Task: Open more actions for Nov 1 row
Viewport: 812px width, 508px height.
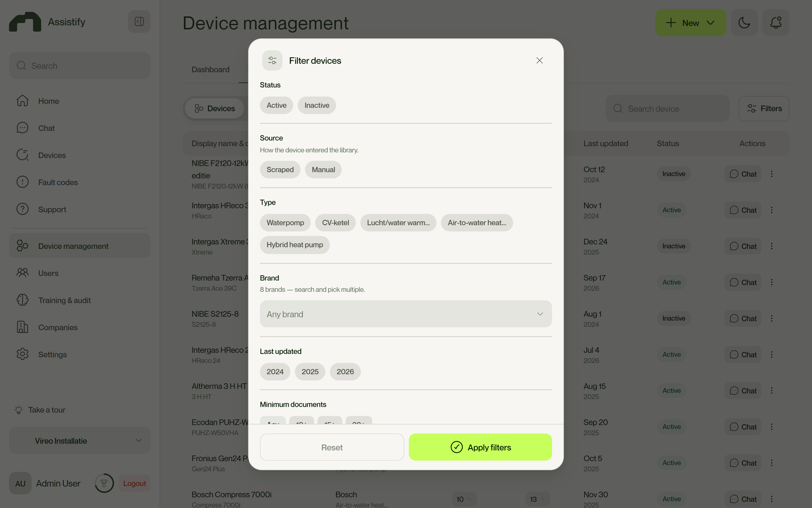Action: click(x=771, y=210)
